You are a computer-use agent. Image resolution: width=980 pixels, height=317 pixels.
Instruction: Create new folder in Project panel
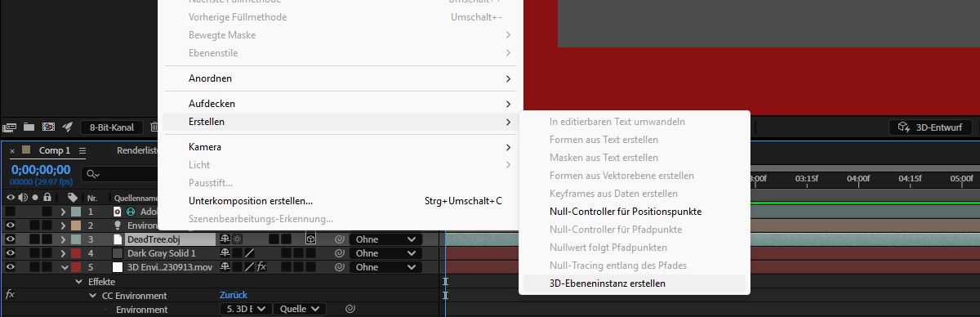click(29, 127)
